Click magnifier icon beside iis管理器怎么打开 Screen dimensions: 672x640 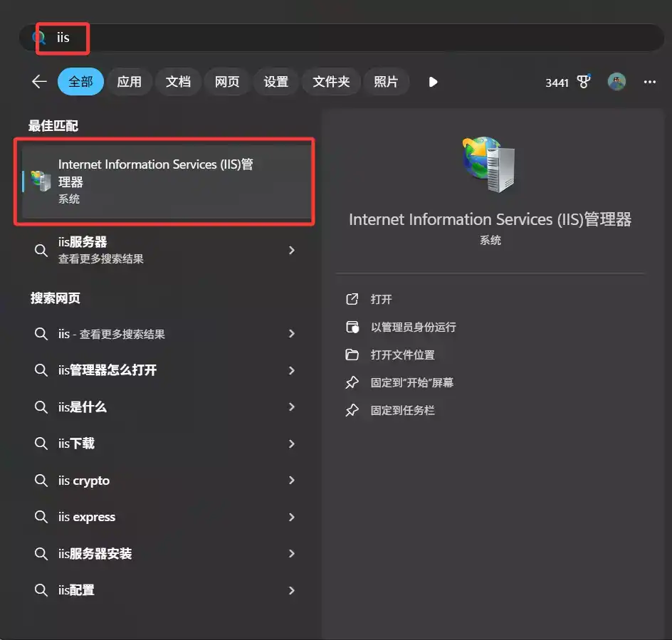point(41,370)
